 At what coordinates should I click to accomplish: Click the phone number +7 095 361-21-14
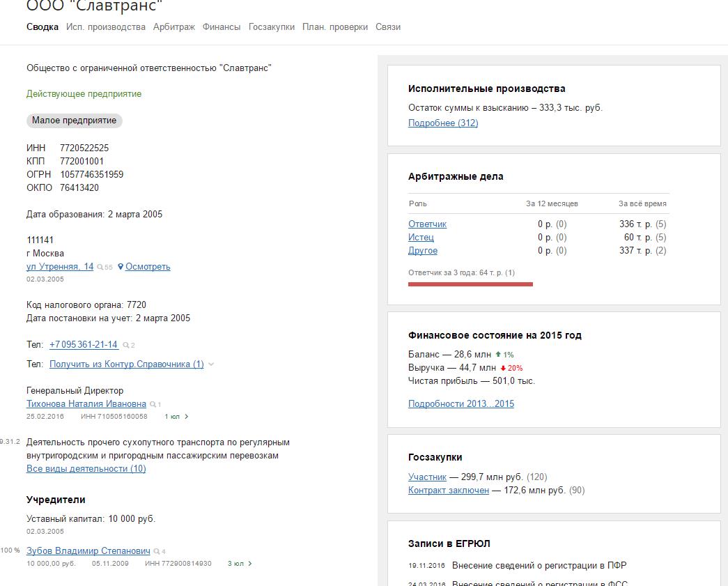(84, 344)
